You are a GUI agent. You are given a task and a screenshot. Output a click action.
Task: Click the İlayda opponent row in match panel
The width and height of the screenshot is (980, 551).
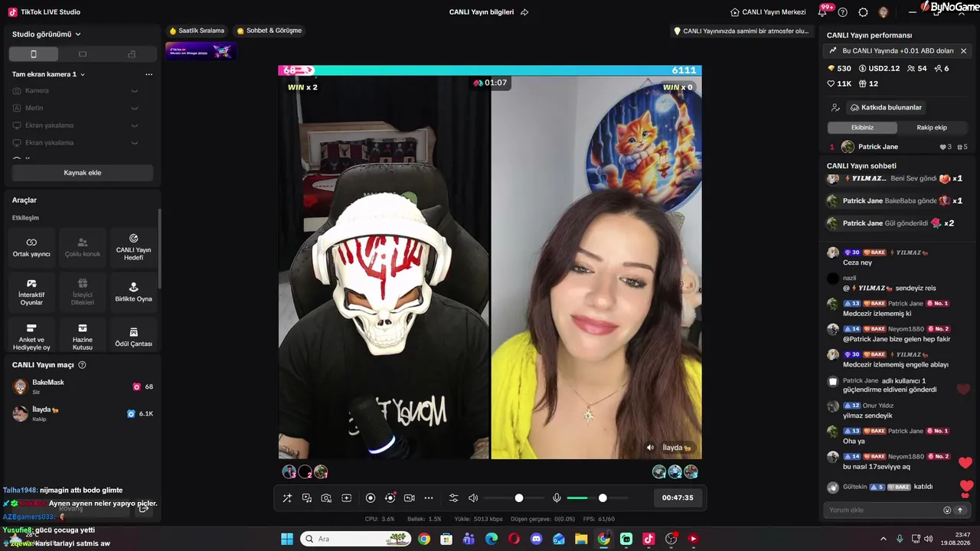point(83,413)
